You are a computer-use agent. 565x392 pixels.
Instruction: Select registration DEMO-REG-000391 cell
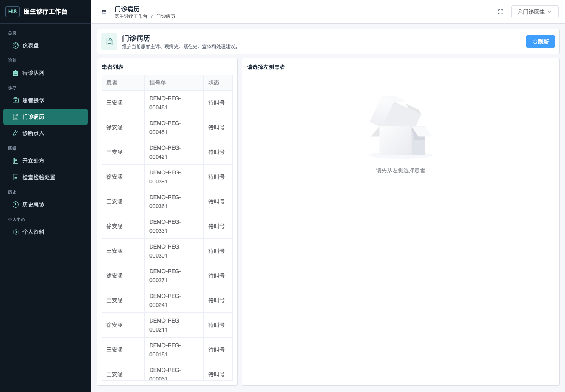click(x=174, y=177)
